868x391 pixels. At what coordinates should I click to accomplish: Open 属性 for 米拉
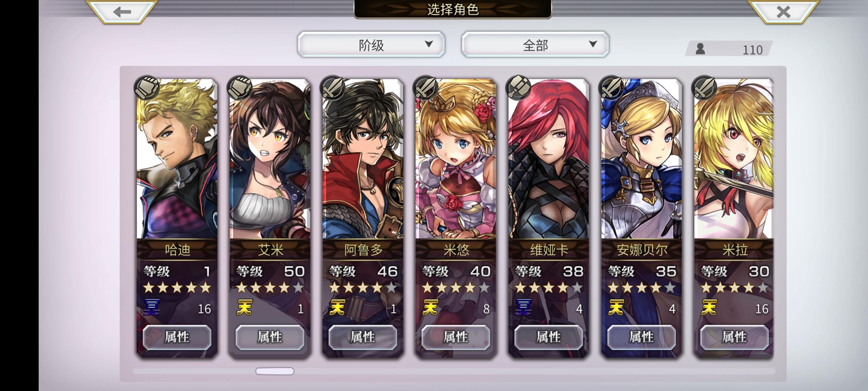click(x=734, y=337)
